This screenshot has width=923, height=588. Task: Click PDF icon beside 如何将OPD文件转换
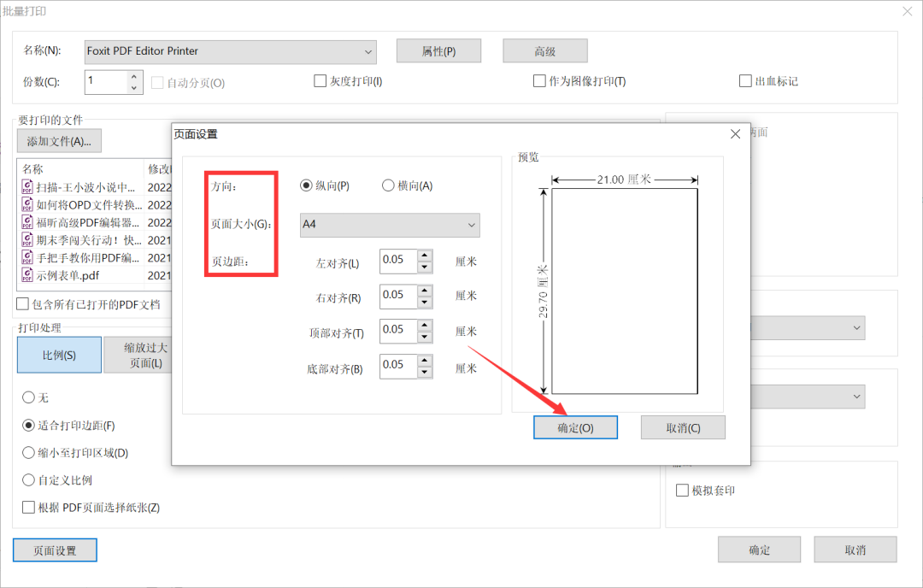tap(27, 205)
